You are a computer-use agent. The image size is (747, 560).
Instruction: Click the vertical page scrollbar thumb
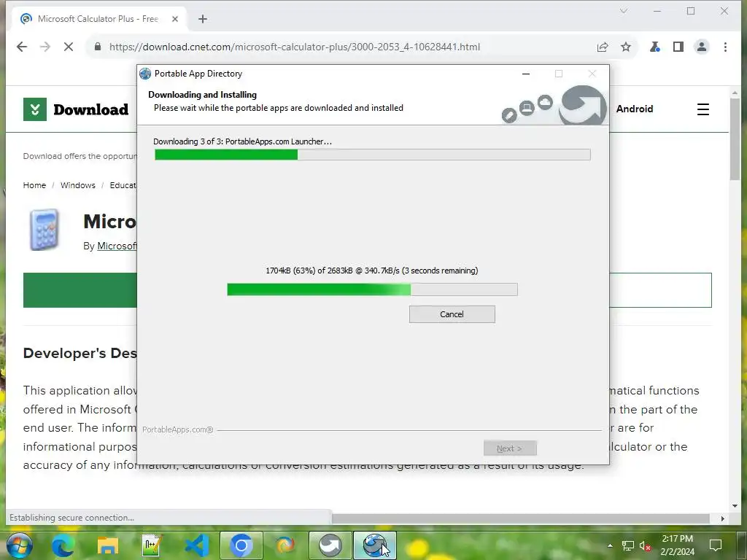[735, 140]
